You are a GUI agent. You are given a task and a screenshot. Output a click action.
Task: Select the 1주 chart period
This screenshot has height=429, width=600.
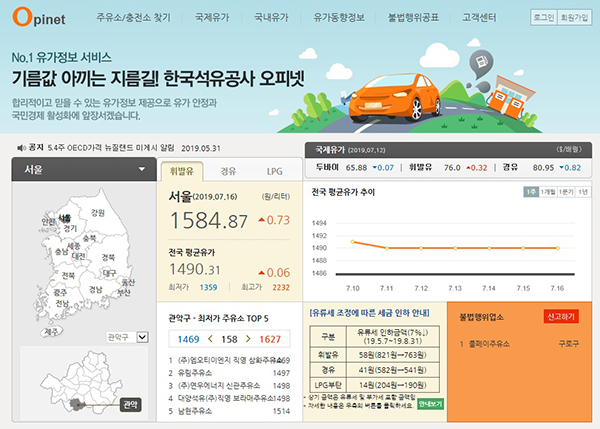click(x=531, y=192)
